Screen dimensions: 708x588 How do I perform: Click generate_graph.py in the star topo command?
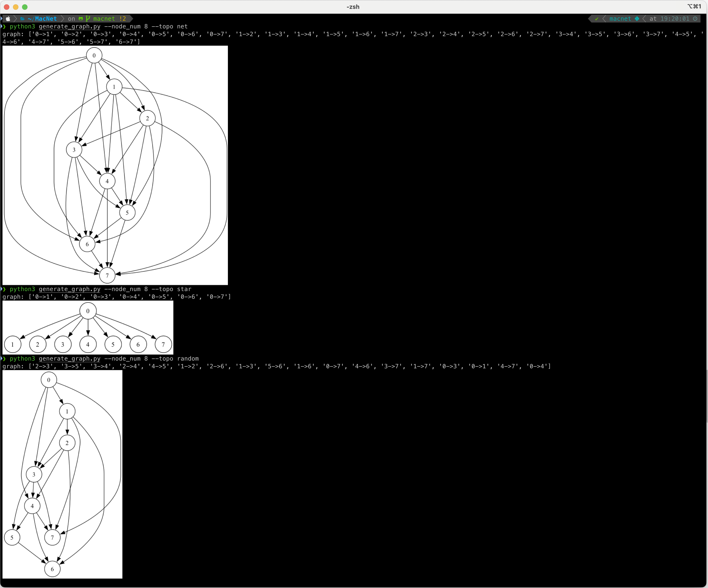point(70,289)
